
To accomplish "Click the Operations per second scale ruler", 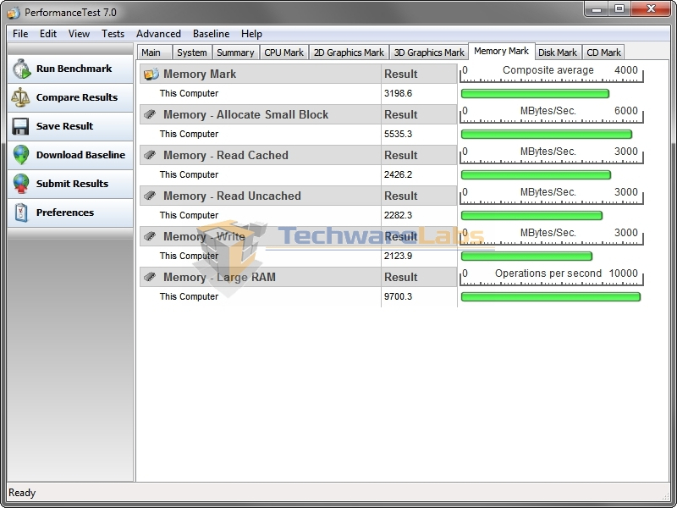I will (x=551, y=277).
